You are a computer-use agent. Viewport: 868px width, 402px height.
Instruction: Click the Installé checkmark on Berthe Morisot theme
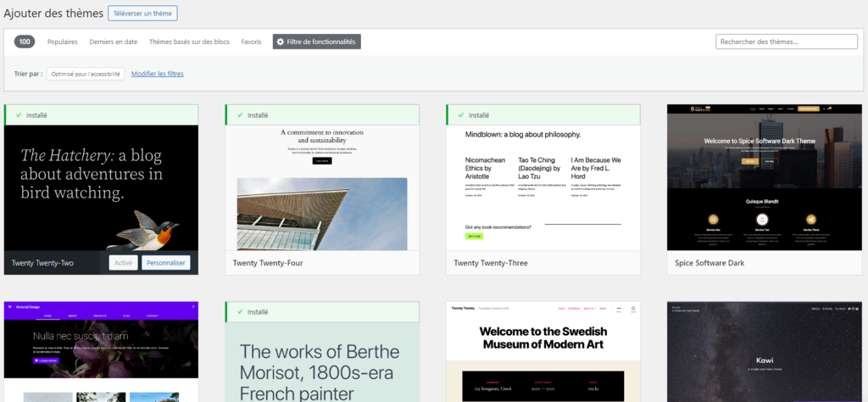240,312
